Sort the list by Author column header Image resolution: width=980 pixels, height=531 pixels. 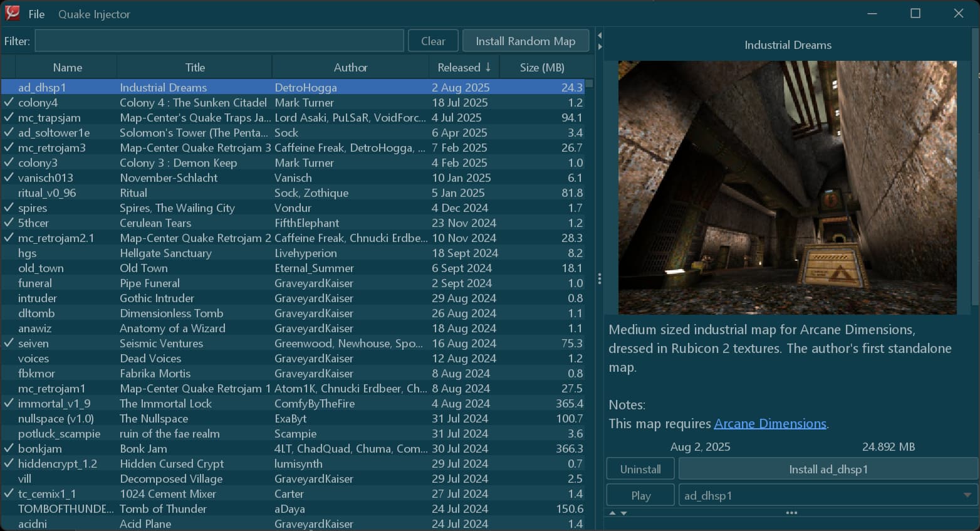(350, 67)
